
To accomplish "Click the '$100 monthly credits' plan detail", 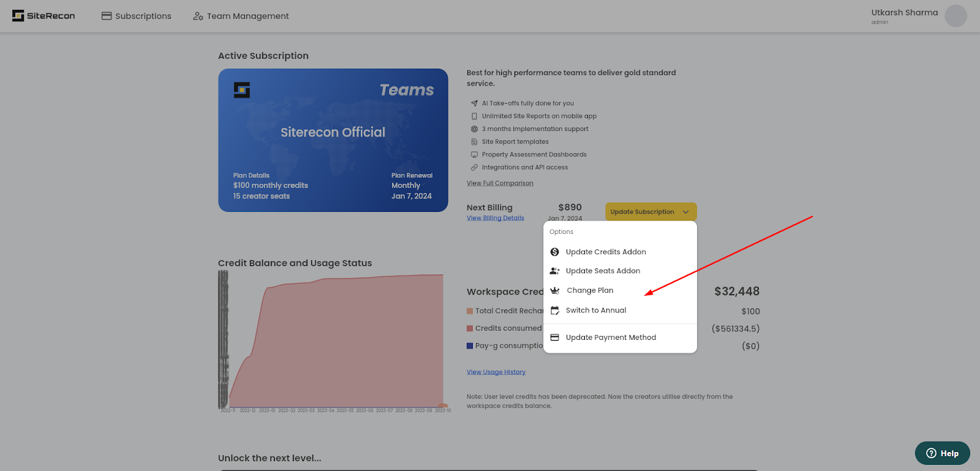I will tap(271, 186).
